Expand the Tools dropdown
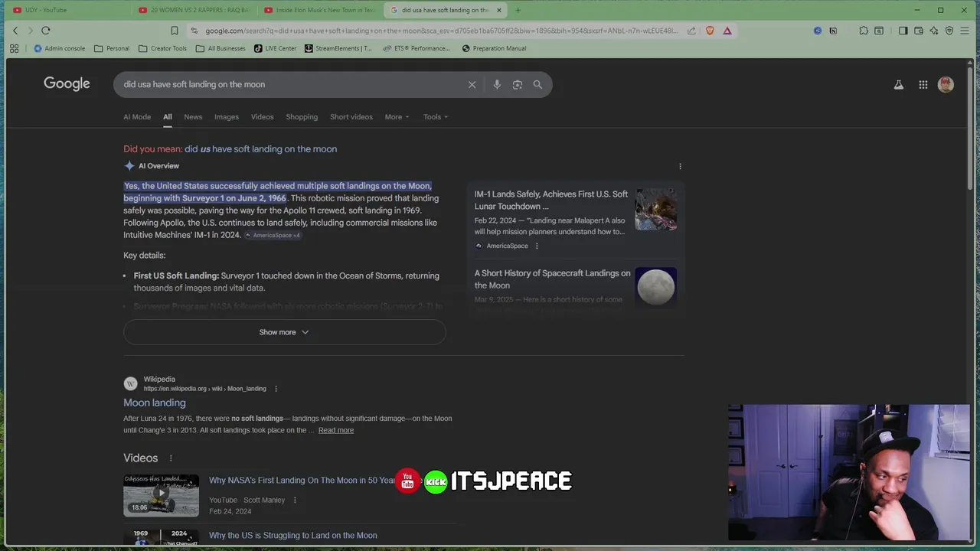 (436, 117)
